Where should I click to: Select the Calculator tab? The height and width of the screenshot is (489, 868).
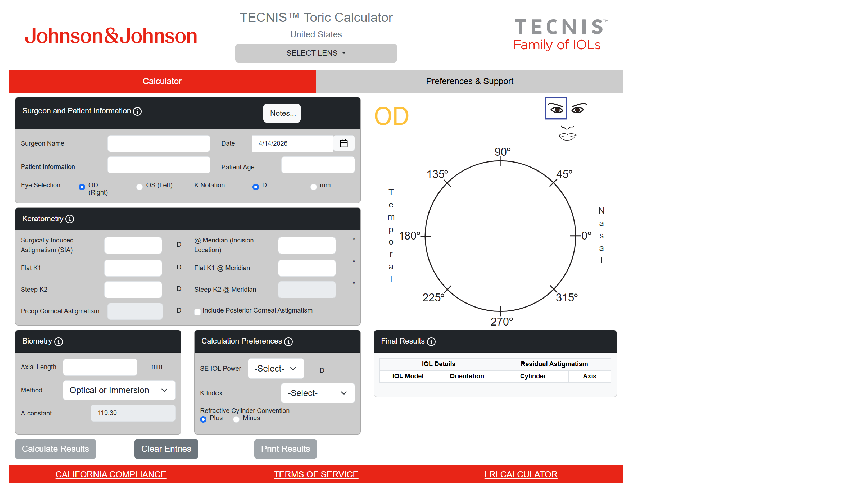click(162, 81)
